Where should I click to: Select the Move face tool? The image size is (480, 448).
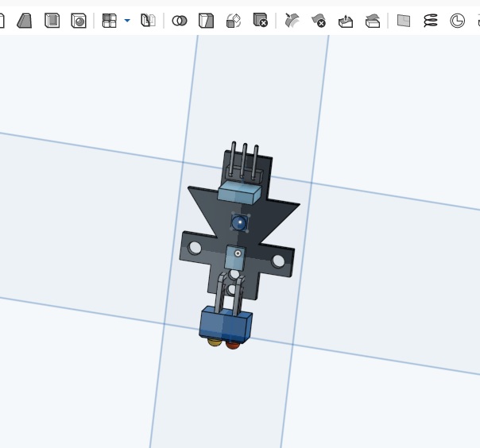(x=346, y=21)
